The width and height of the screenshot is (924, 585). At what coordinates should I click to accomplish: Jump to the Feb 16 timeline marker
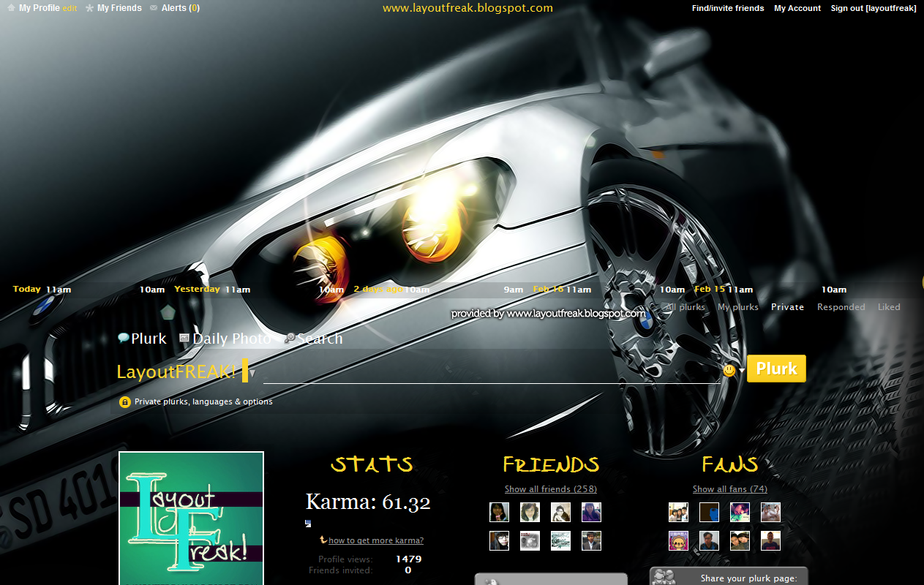pyautogui.click(x=548, y=290)
